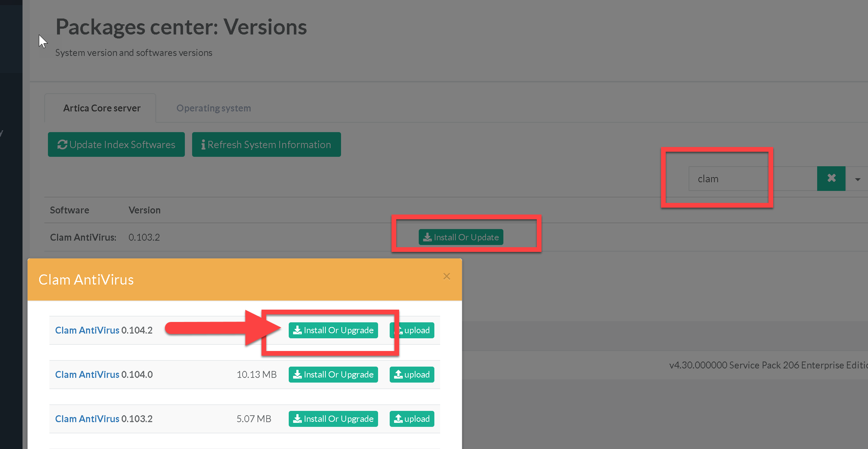Screen dimensions: 868x449
Task: Clear the search with the X icon
Action: point(831,179)
